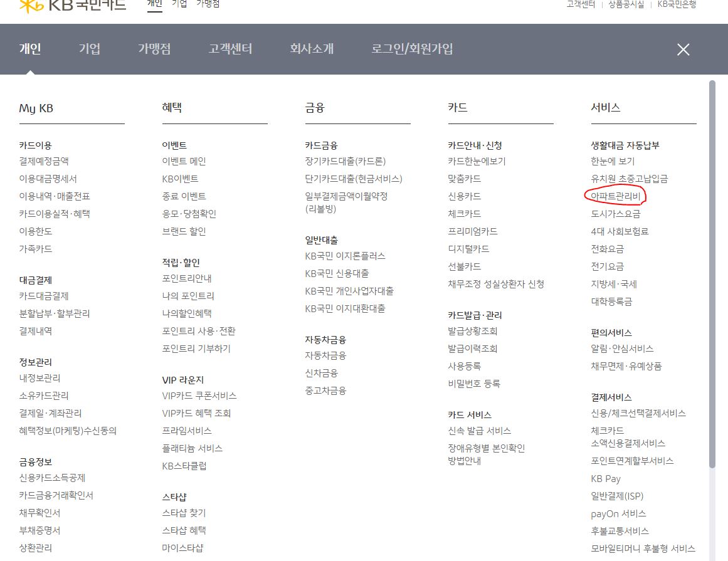Select 나의 포인트리
Screen dimensions: 728x561
click(188, 296)
